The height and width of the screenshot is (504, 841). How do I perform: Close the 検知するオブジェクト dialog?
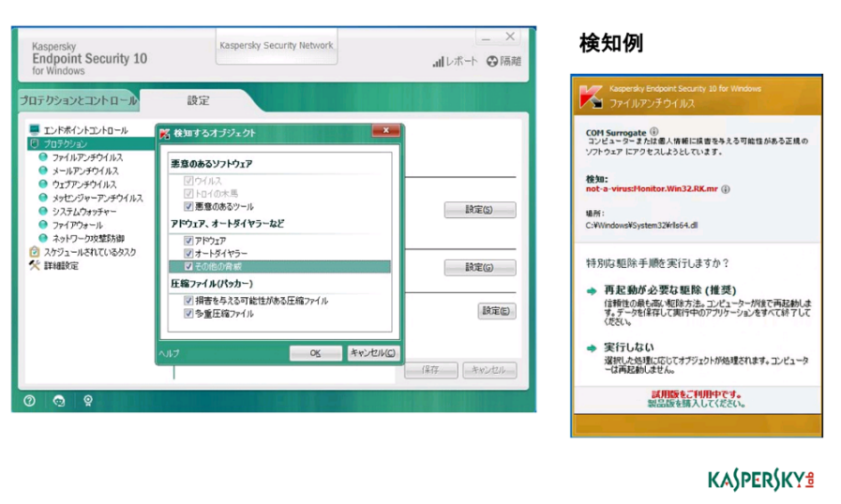[x=386, y=131]
